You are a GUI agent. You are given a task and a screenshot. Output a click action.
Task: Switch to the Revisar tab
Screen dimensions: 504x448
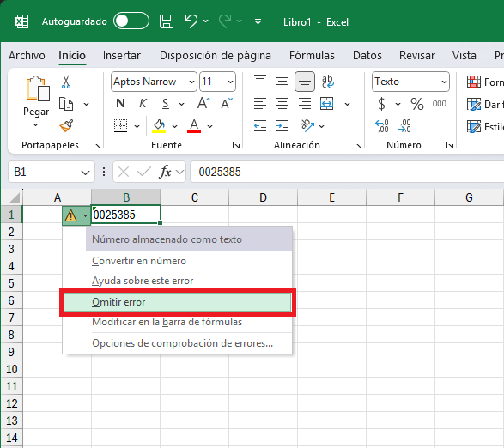[417, 55]
